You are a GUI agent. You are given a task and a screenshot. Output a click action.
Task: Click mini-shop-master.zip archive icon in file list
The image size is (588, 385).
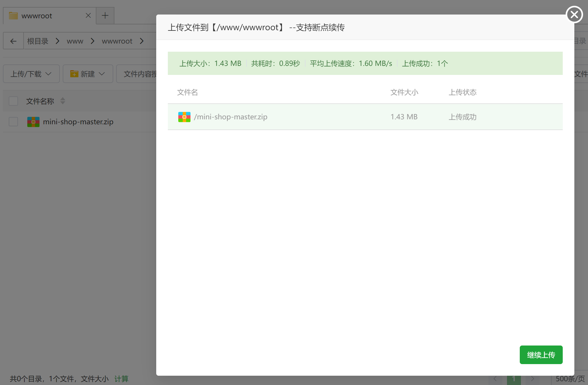[33, 122]
